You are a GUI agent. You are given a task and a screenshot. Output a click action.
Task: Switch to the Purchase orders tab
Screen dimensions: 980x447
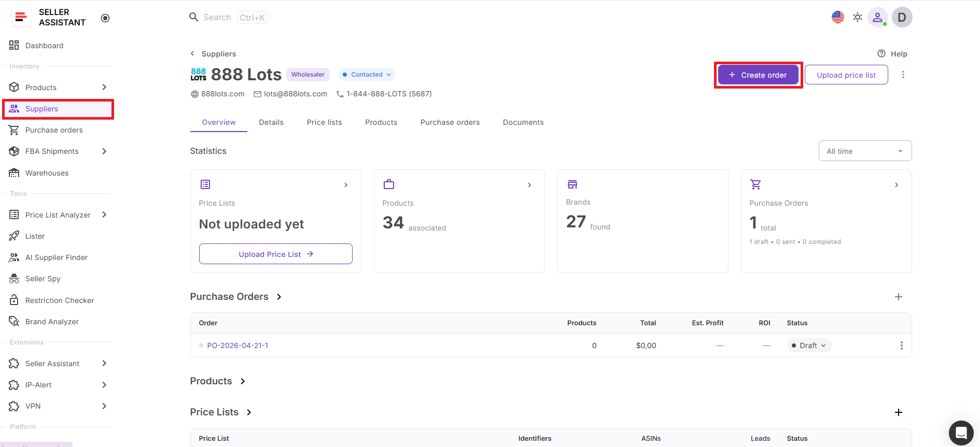click(450, 122)
